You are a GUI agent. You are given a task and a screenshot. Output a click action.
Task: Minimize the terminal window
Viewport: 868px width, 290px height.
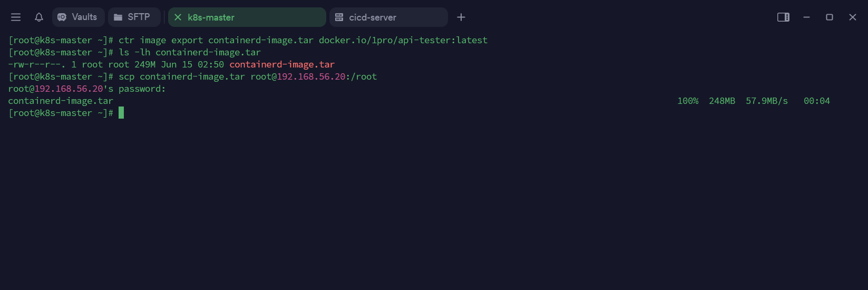806,17
